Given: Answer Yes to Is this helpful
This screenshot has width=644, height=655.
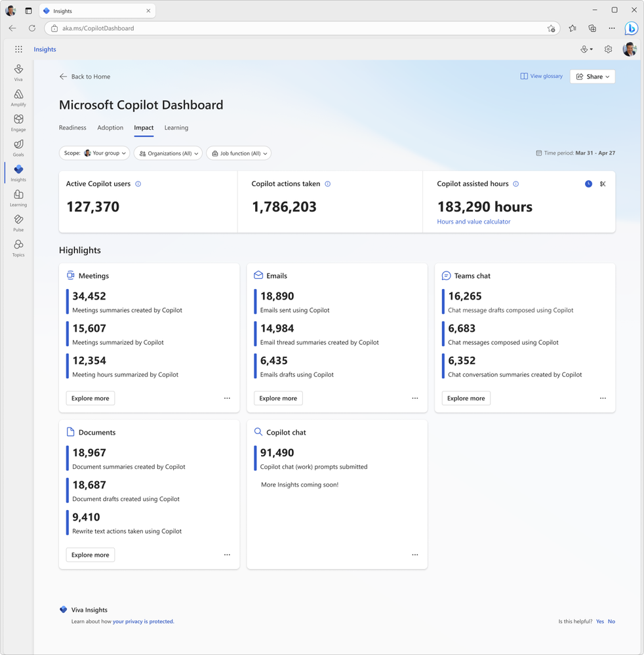Looking at the screenshot, I should [599, 622].
